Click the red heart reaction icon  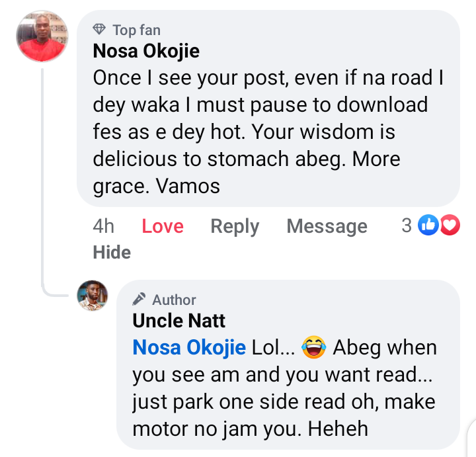click(450, 226)
